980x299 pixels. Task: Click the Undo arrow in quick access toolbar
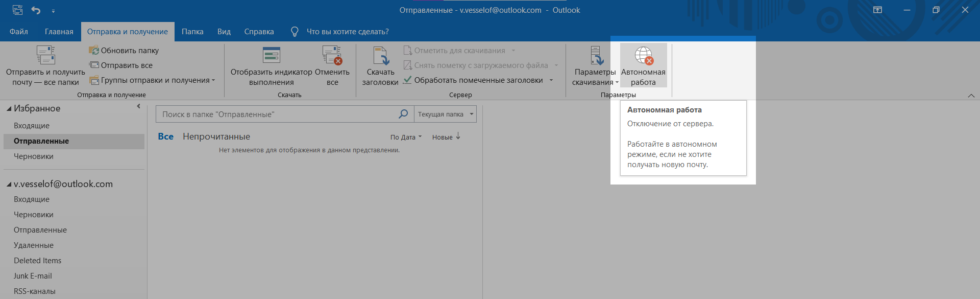36,10
